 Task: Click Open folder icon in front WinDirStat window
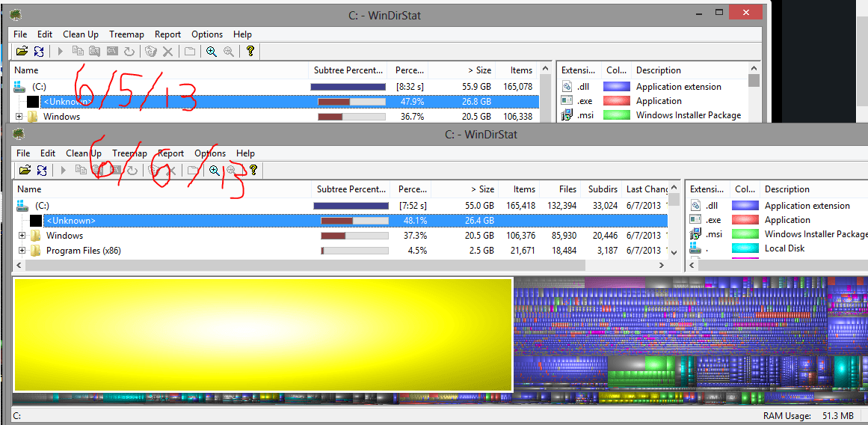pyautogui.click(x=25, y=170)
